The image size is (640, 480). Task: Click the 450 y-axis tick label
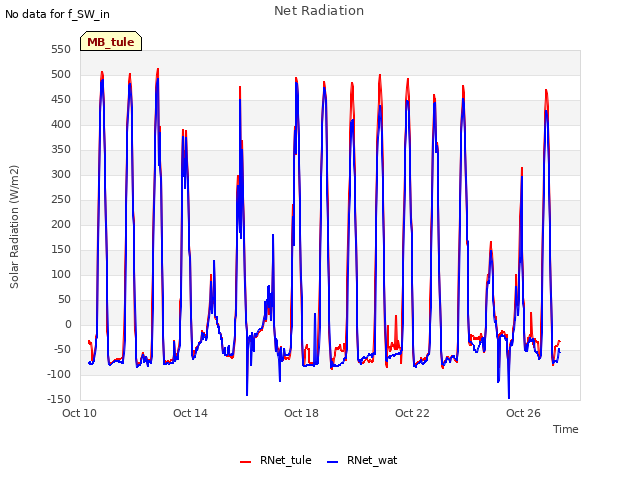pos(61,100)
